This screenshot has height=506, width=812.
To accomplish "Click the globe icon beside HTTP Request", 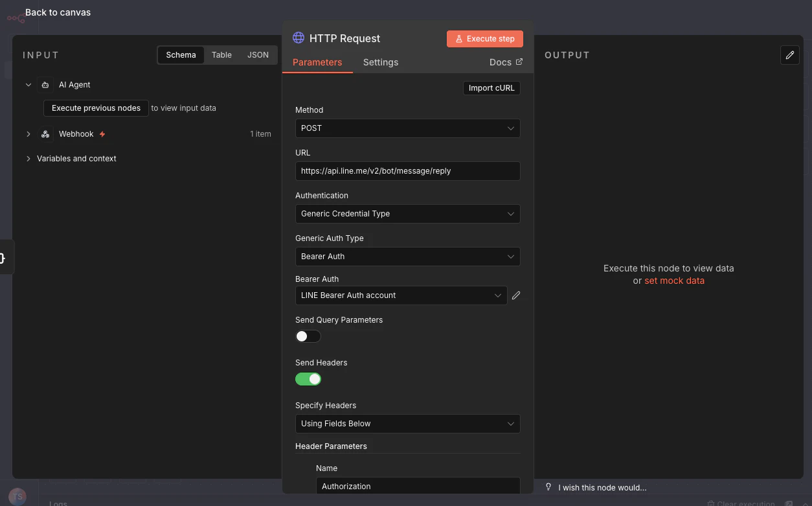I will [299, 38].
